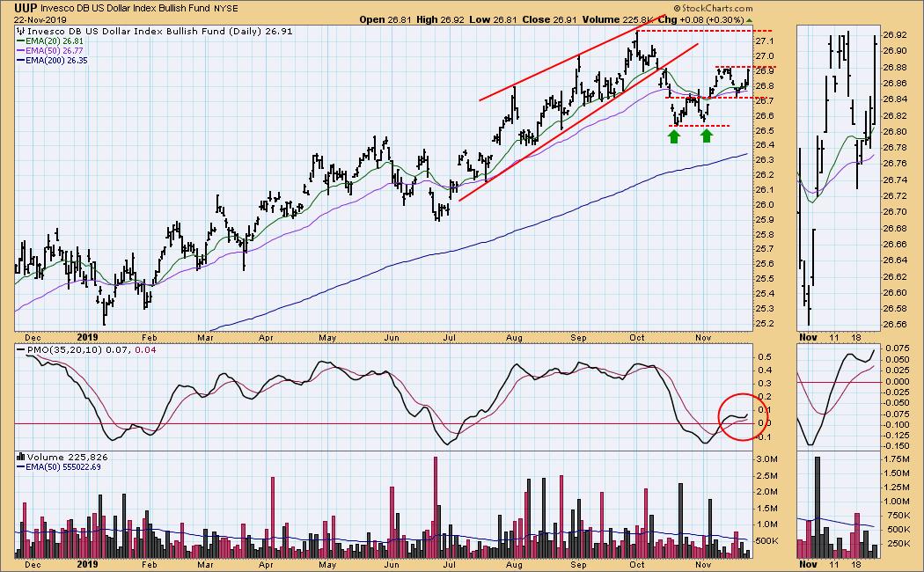Click the -0.150 zoom panel PMO label
The image size is (924, 572).
coord(897,446)
